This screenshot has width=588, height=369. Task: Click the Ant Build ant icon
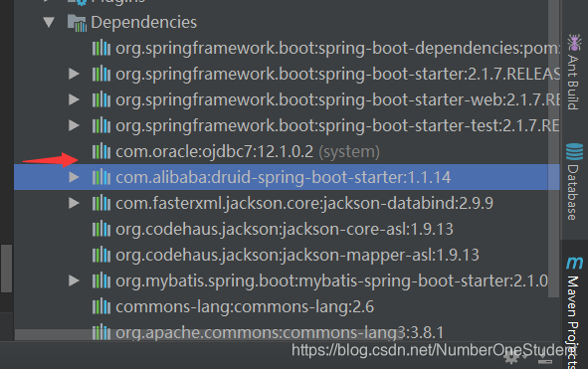[574, 42]
